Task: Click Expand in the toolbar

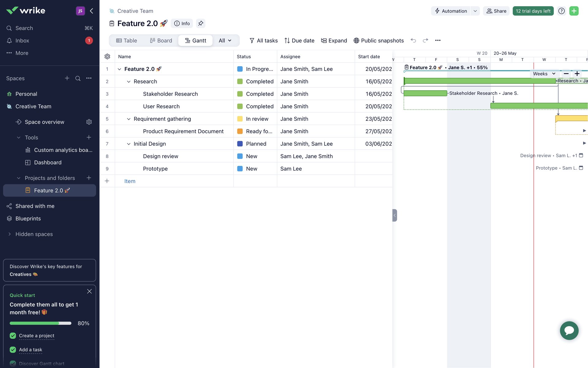Action: (334, 40)
